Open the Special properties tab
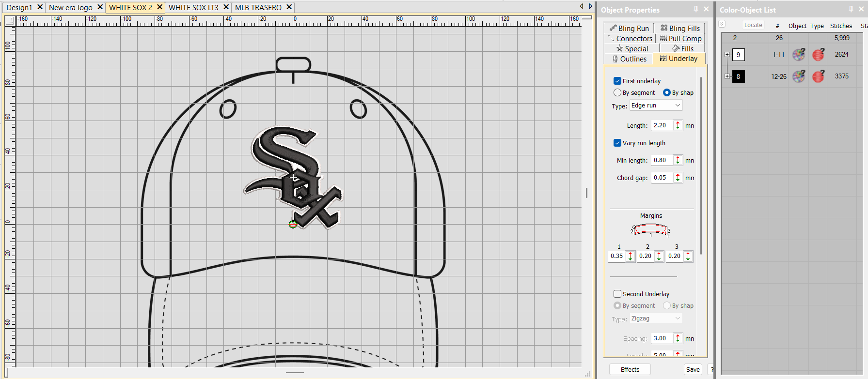The image size is (868, 379). pos(632,48)
